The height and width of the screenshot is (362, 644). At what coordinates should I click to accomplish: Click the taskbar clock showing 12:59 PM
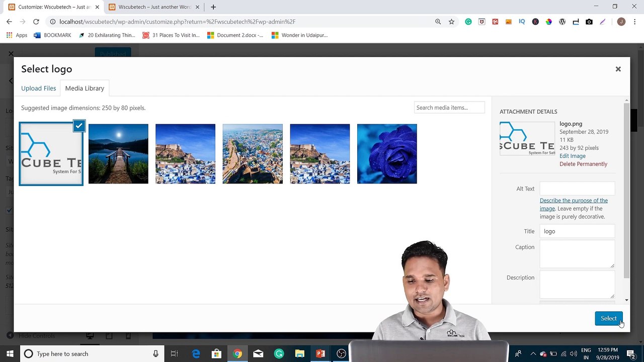608,354
